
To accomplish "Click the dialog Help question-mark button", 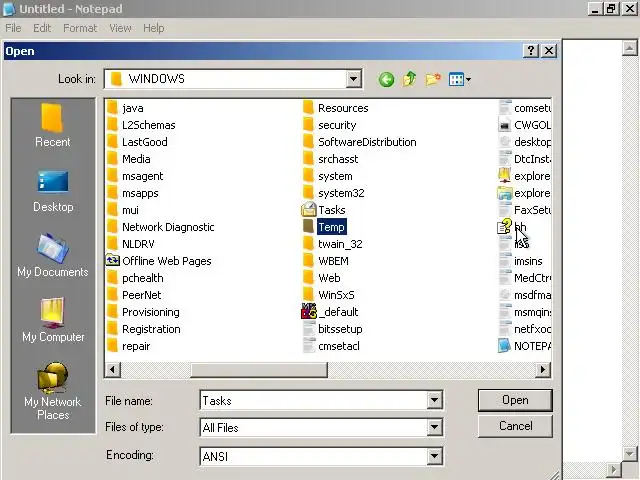I will pyautogui.click(x=531, y=51).
